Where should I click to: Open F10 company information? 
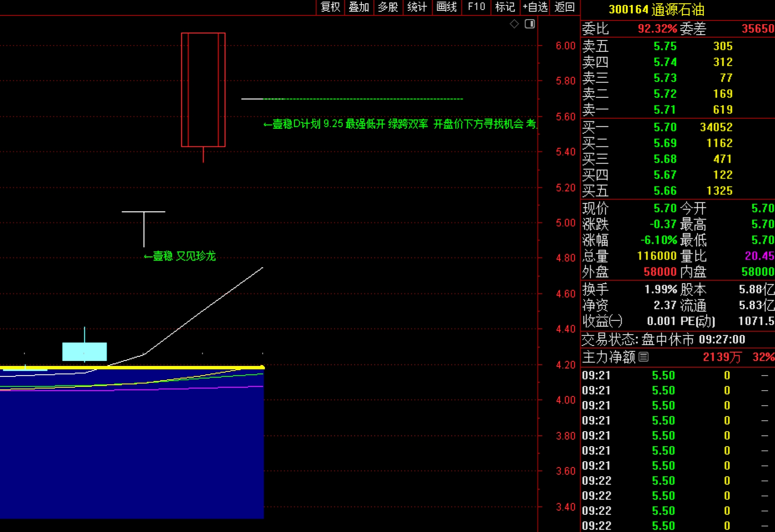(x=477, y=7)
